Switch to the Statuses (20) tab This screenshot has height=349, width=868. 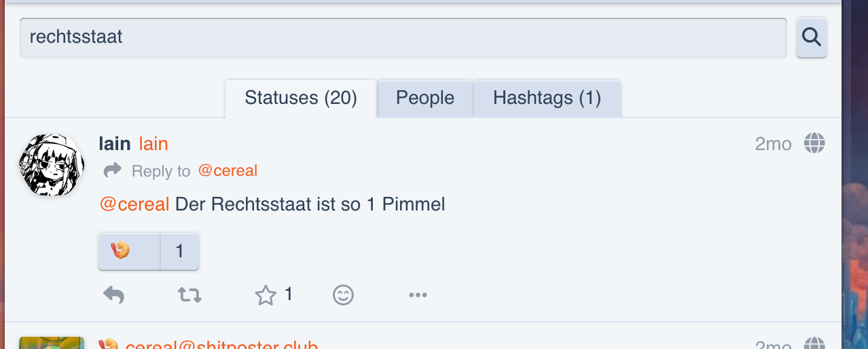click(x=301, y=98)
